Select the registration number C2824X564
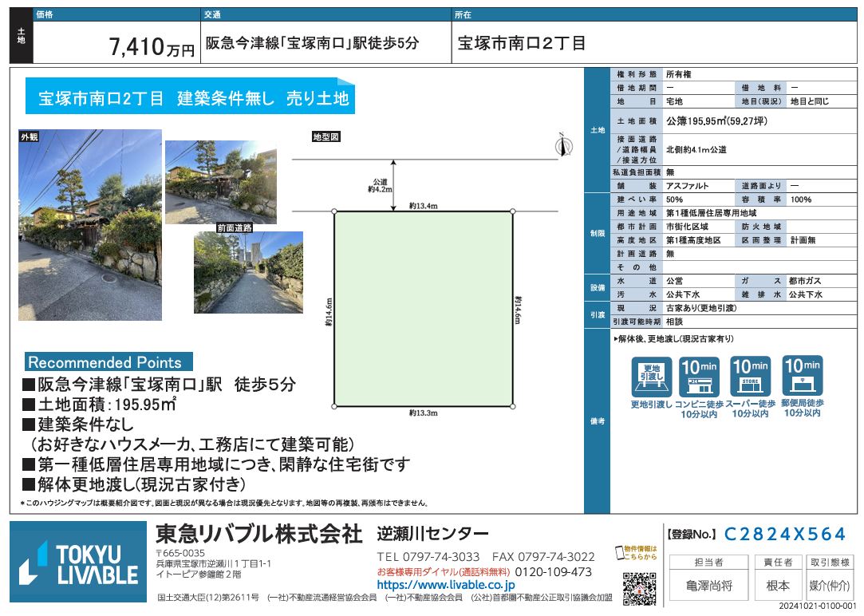This screenshot has width=864, height=616. point(782,535)
